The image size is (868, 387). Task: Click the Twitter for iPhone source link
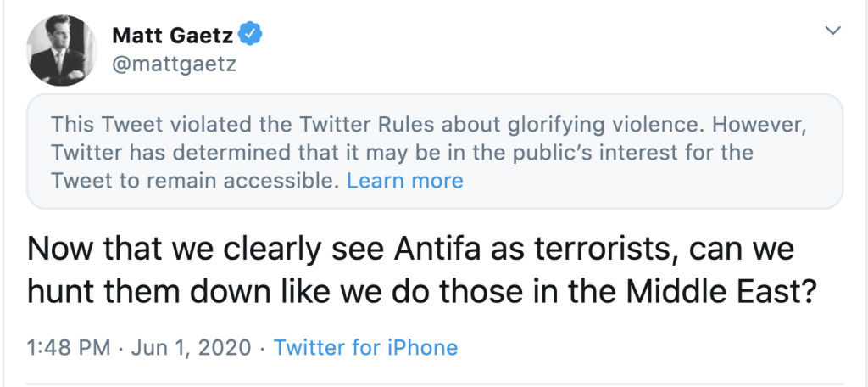[365, 347]
